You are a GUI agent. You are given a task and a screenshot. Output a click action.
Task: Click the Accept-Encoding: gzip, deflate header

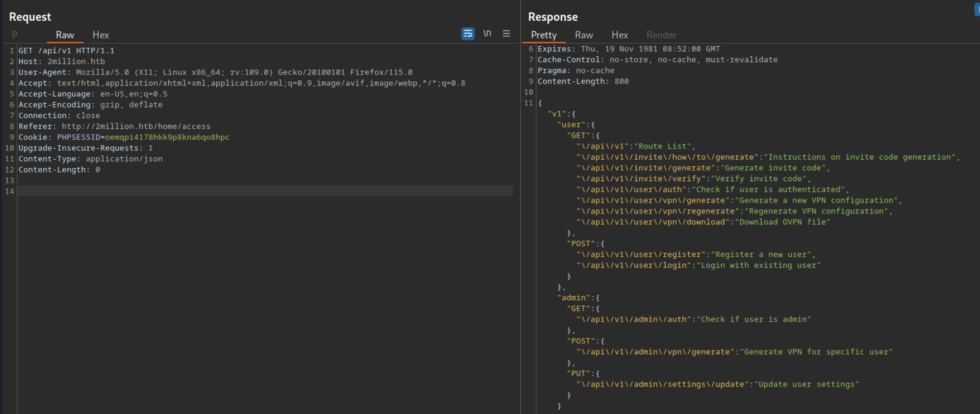(x=90, y=105)
